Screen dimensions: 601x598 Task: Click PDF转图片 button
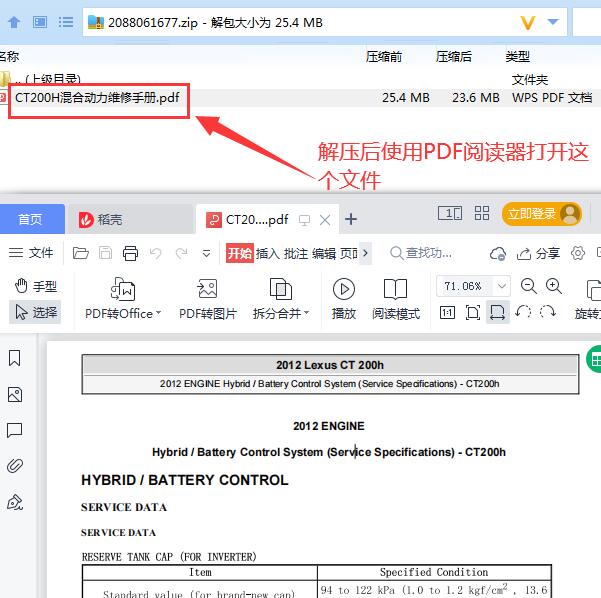pyautogui.click(x=207, y=299)
